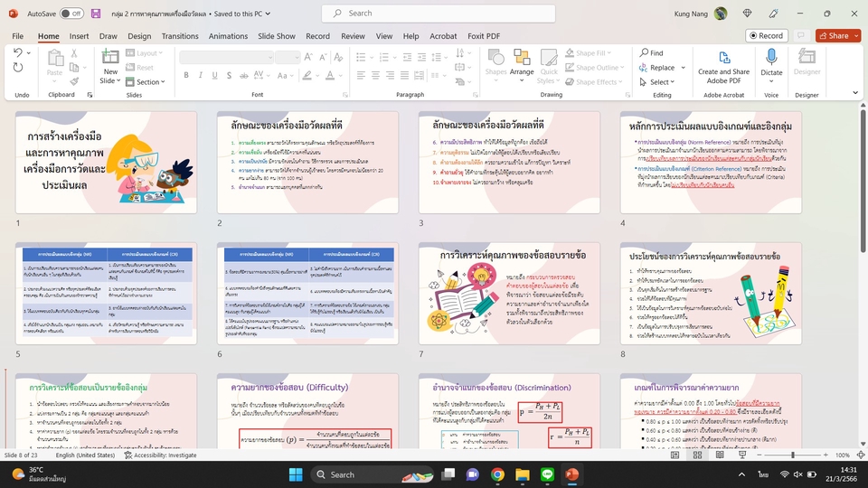Viewport: 868px width, 488px height.
Task: Click the Save icon in title bar
Action: (96, 14)
